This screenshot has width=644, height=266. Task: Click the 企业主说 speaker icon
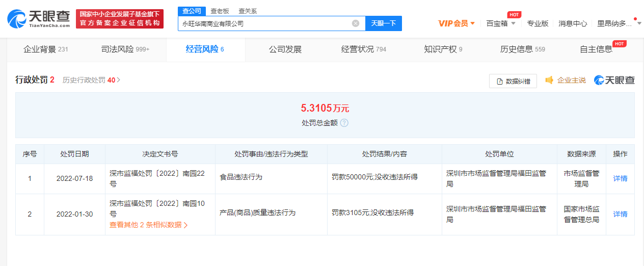[549, 80]
